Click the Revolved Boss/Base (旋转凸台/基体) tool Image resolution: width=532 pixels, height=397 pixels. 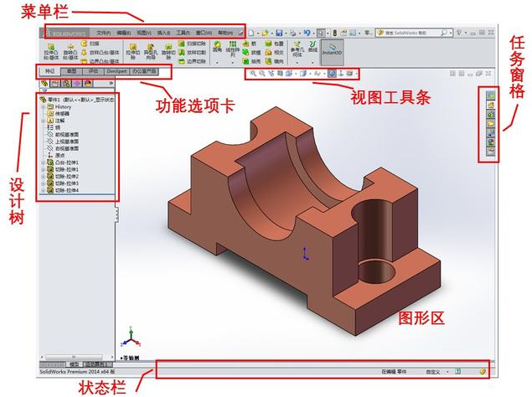(x=70, y=52)
